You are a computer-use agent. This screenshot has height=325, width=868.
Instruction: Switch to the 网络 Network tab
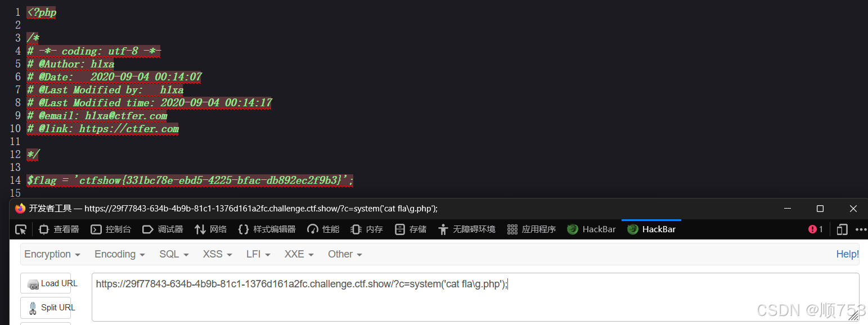pos(210,229)
